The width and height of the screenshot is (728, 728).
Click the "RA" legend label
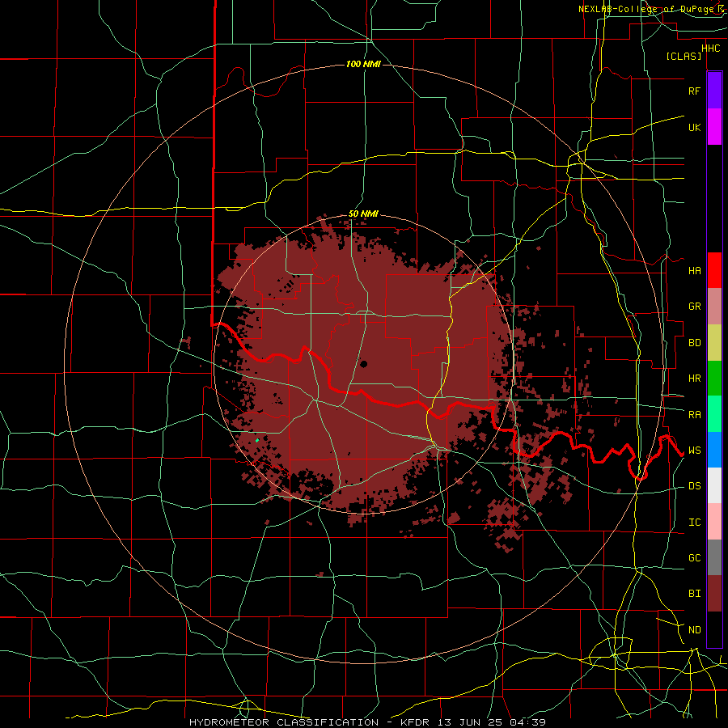pyautogui.click(x=694, y=415)
